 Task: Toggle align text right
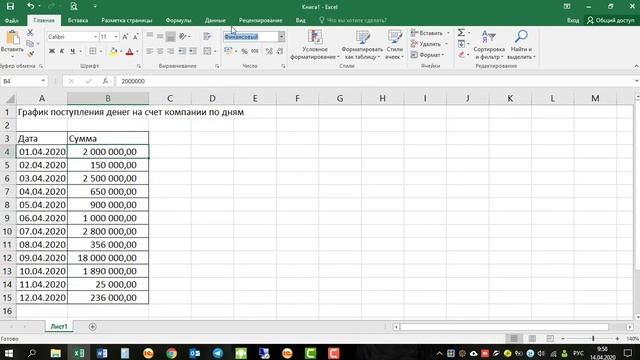pos(171,51)
